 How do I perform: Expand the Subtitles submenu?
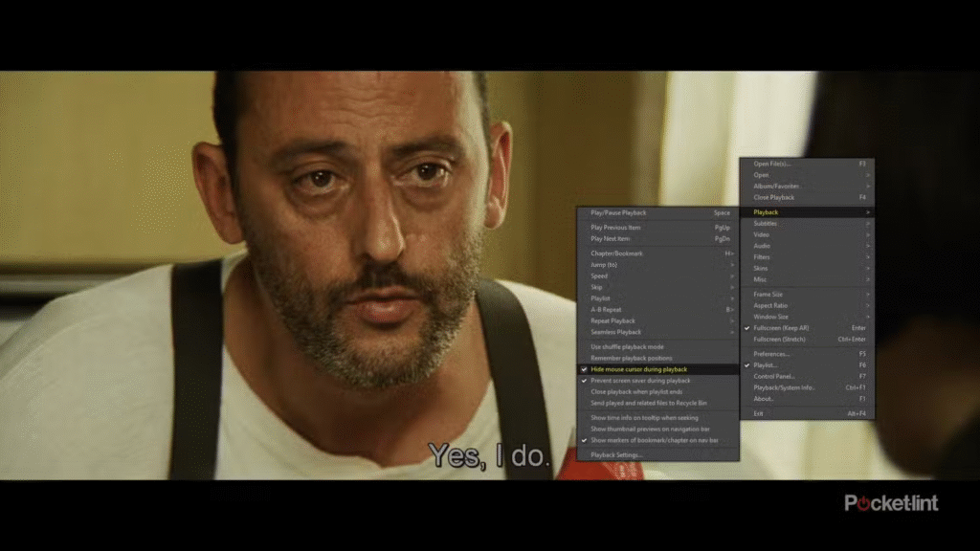(766, 223)
